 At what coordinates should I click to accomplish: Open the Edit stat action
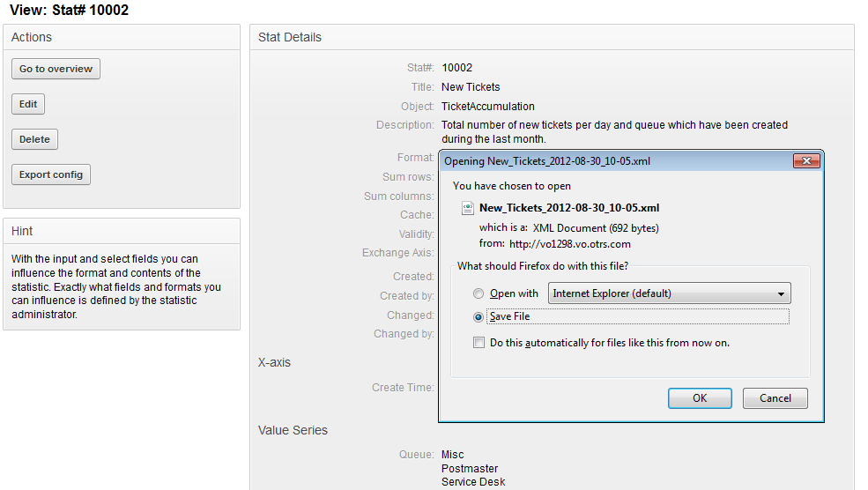click(x=28, y=104)
